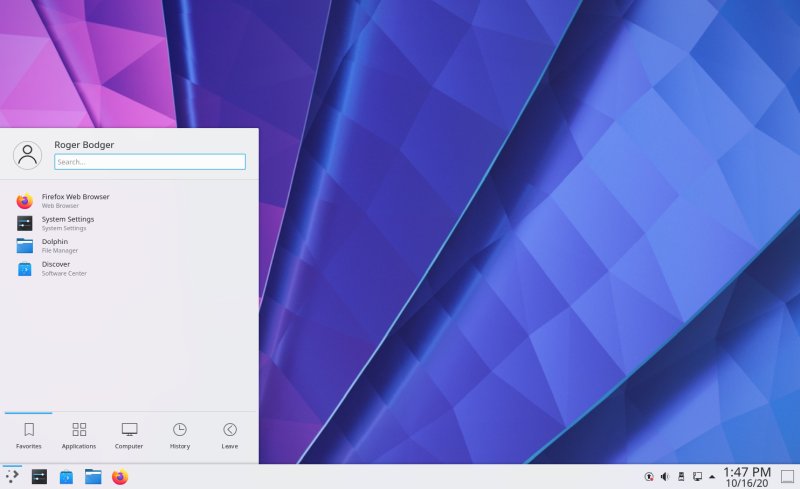Open Discover from the taskbar
Screen dimensions: 800x489
click(66, 477)
